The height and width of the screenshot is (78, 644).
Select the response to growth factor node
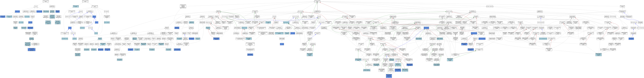81,39
